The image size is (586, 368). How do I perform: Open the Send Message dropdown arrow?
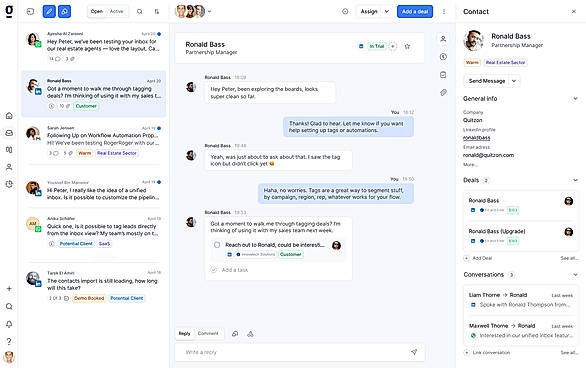pyautogui.click(x=514, y=81)
